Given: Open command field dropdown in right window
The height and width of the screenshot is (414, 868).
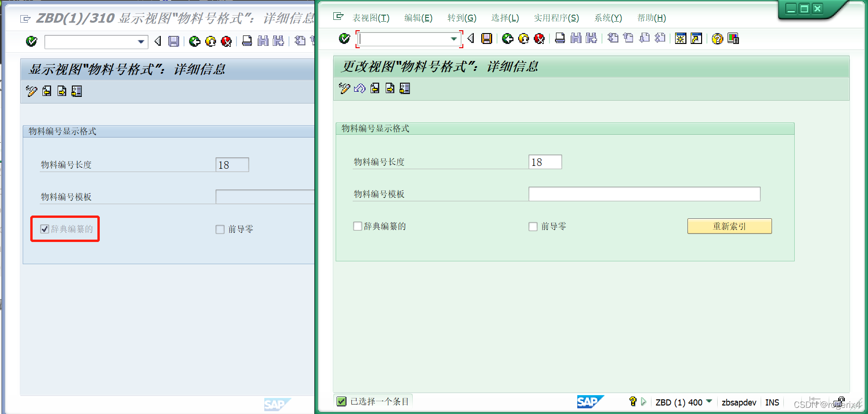Looking at the screenshot, I should tap(454, 39).
